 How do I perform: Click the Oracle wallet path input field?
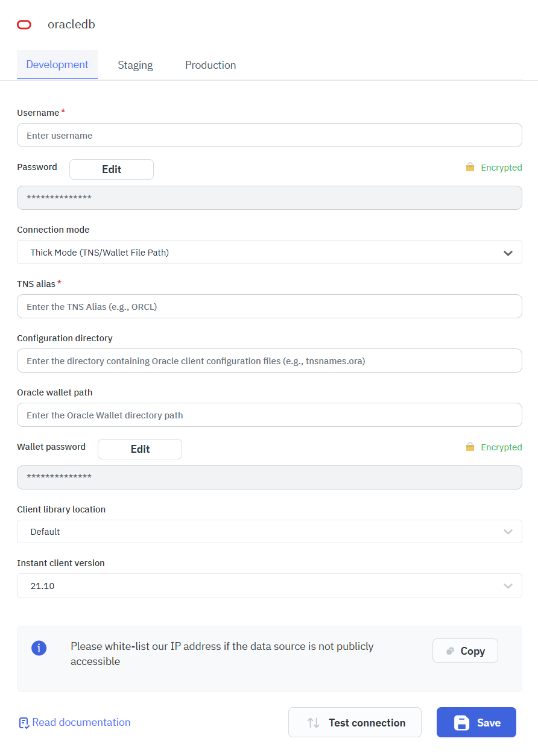(x=270, y=415)
